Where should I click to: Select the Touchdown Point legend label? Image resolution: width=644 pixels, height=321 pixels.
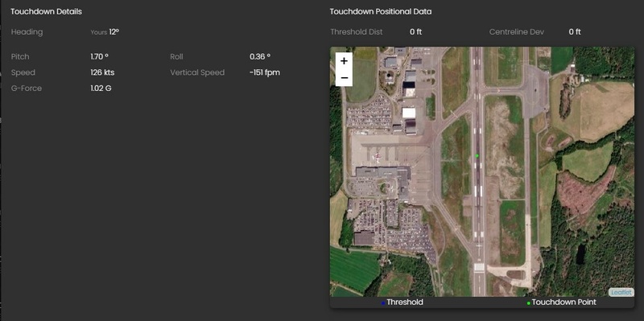pyautogui.click(x=563, y=302)
